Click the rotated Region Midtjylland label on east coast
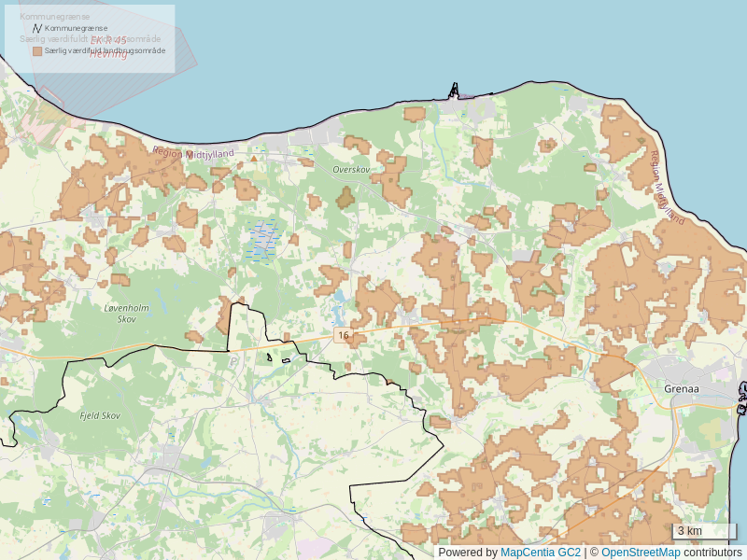Image resolution: width=747 pixels, height=560 pixels. (x=667, y=187)
